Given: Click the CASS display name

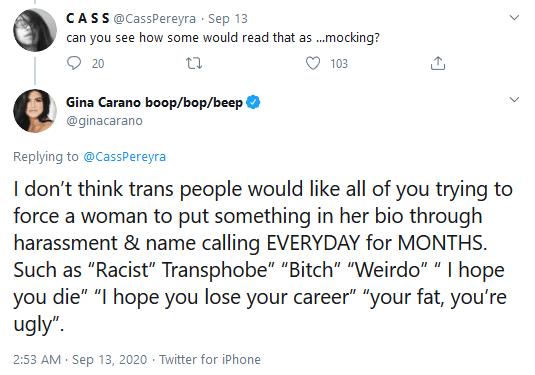Looking at the screenshot, I should [88, 18].
